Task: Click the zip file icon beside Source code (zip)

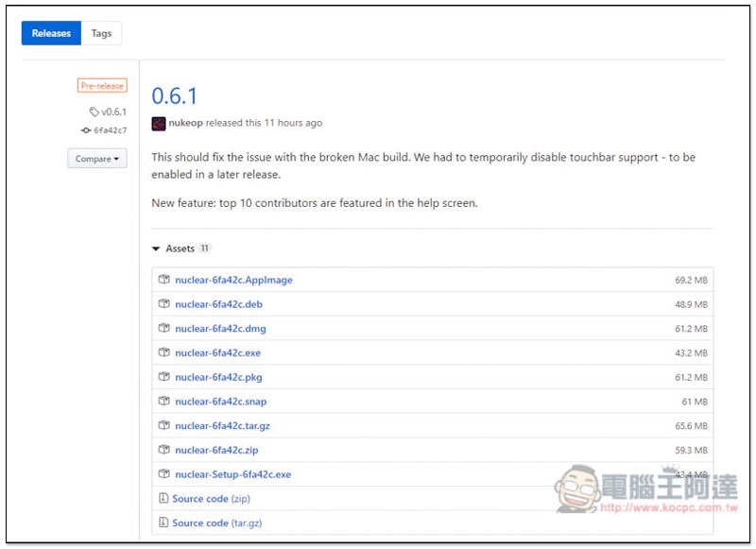Action: [x=164, y=499]
